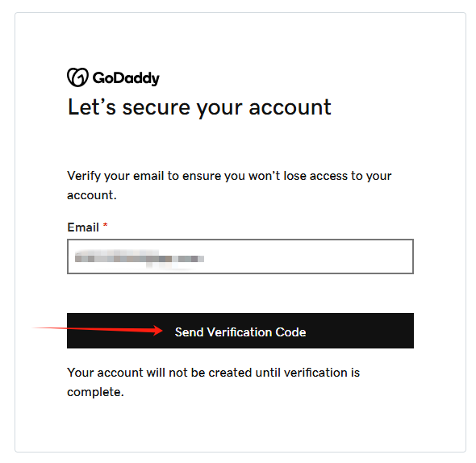Click the "Verify your email" instruction text

tap(229, 186)
